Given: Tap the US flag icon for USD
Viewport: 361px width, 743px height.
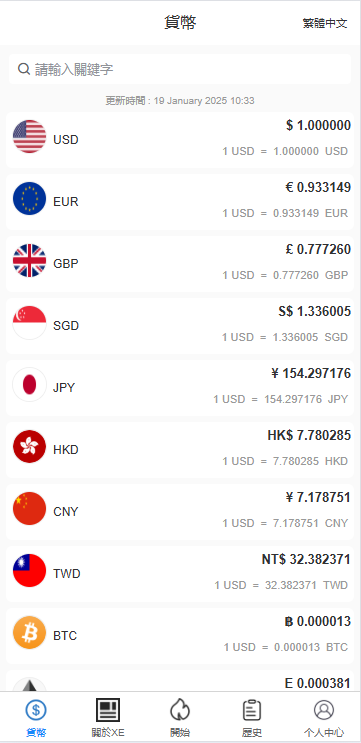Looking at the screenshot, I should coord(29,136).
